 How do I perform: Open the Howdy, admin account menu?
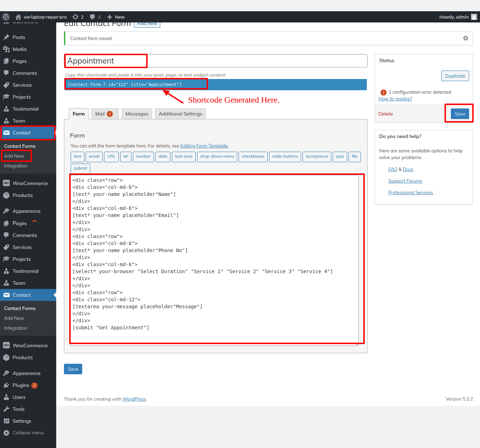pos(458,17)
